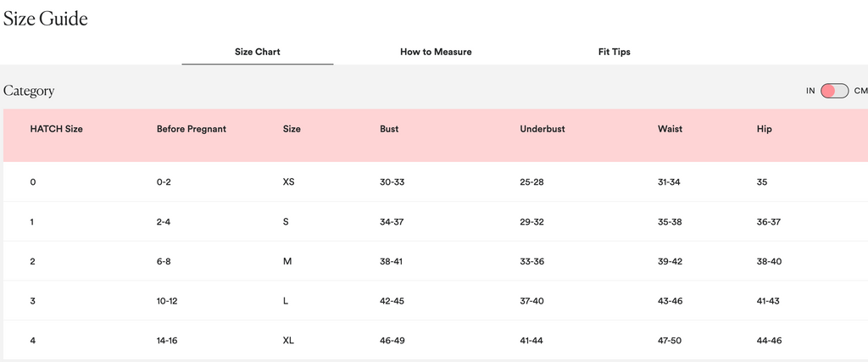Select the Hip column header

[x=764, y=129]
